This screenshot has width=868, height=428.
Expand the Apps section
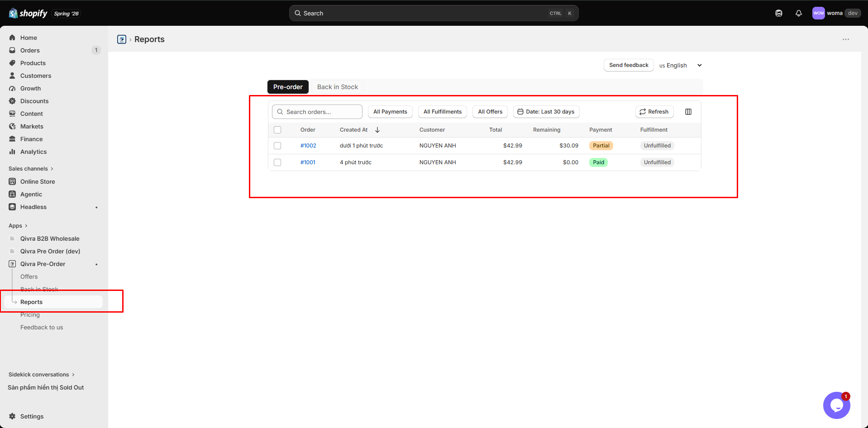point(18,226)
